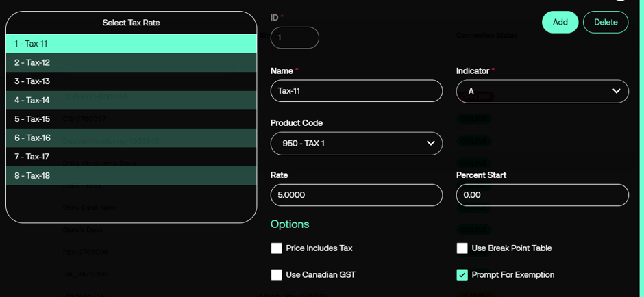This screenshot has height=297, width=644.
Task: Pick the 4 - Tax-14 list item
Action: point(132,100)
